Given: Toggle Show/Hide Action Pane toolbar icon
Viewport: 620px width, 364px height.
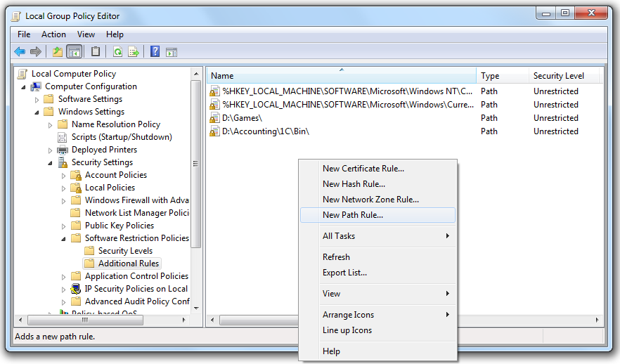Looking at the screenshot, I should click(172, 52).
